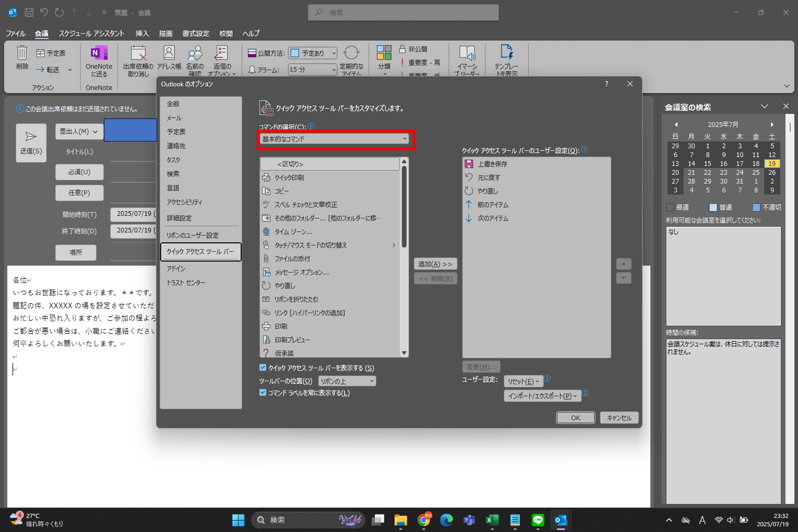Image resolution: width=798 pixels, height=532 pixels.
Task: Switch to スケジュール アシスタント tab
Action: tap(92, 33)
